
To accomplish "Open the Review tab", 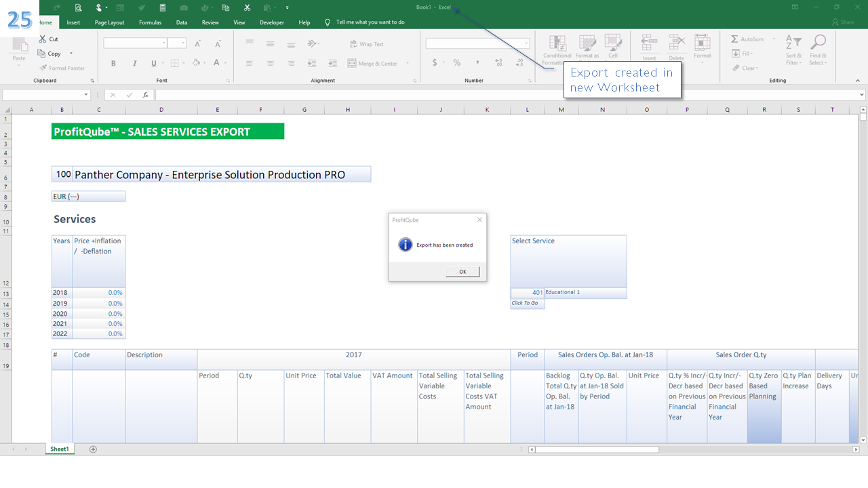I will [x=210, y=22].
